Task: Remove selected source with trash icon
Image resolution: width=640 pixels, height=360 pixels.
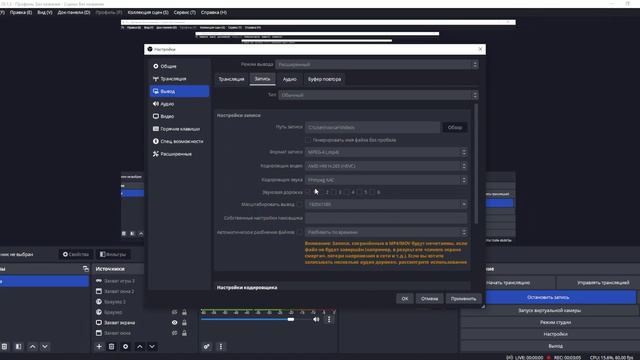Action: click(111, 347)
